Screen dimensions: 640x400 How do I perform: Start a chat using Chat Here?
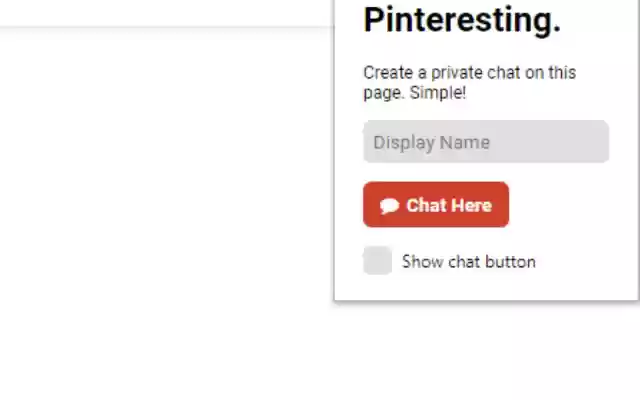436,205
